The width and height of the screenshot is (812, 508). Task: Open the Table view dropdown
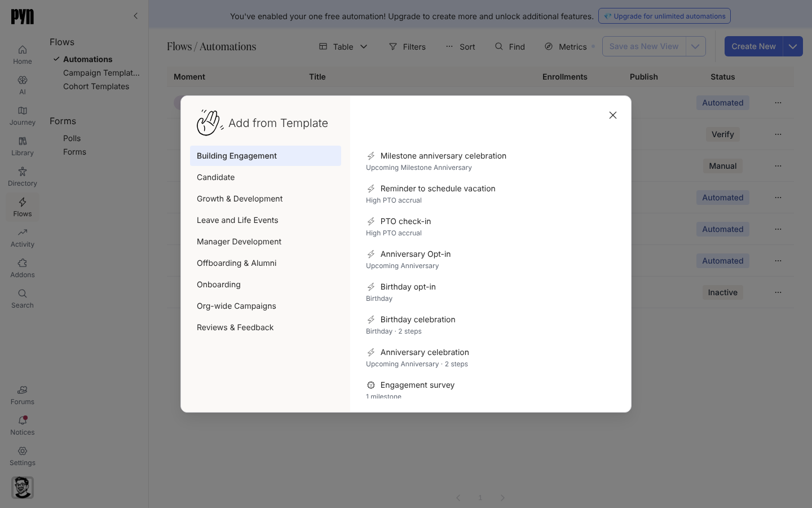[343, 47]
